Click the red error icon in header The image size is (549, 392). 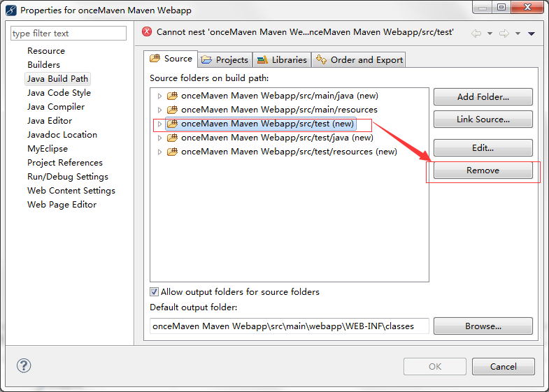(147, 31)
